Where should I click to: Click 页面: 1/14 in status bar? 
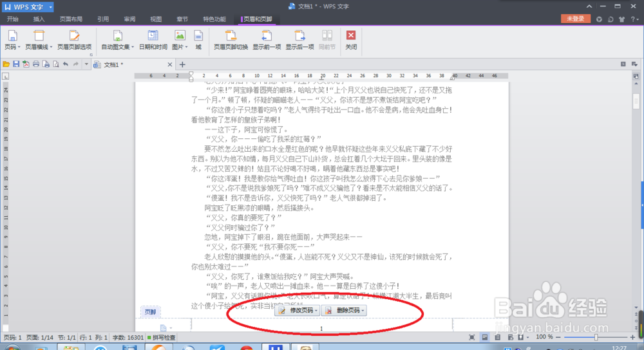40,337
